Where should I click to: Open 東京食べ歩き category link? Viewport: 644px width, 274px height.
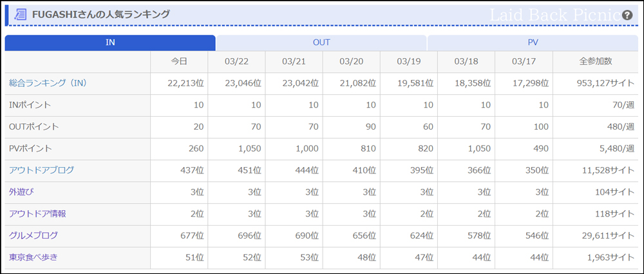(33, 257)
